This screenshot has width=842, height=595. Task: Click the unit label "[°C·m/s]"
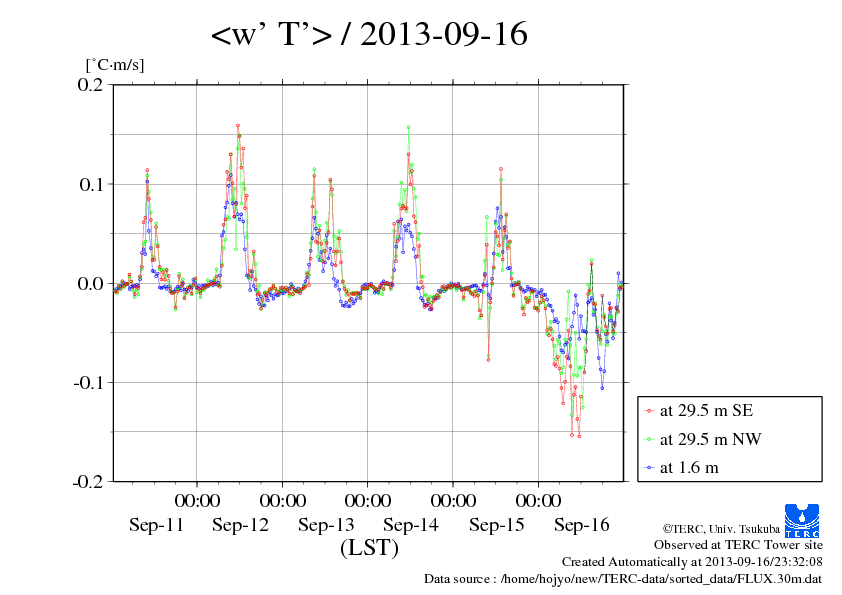pyautogui.click(x=115, y=65)
